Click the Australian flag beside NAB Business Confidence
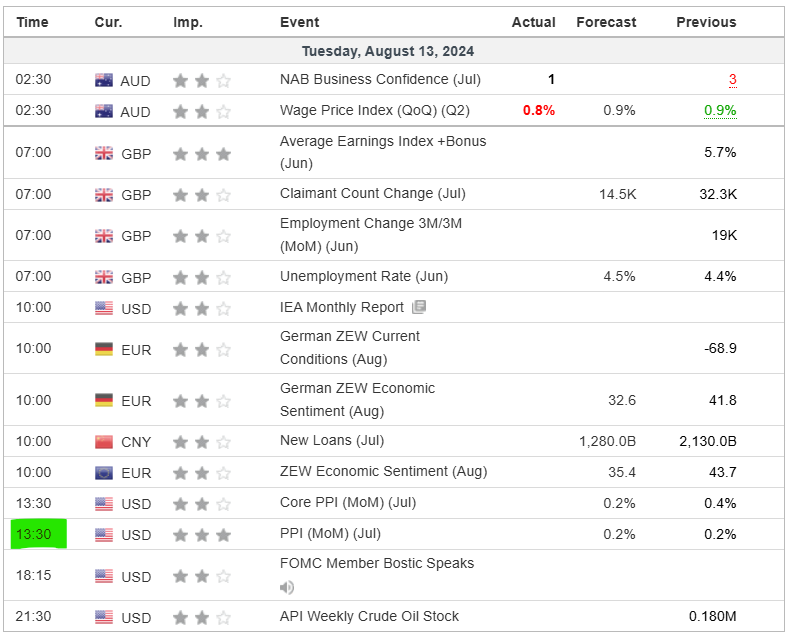 click(x=104, y=80)
